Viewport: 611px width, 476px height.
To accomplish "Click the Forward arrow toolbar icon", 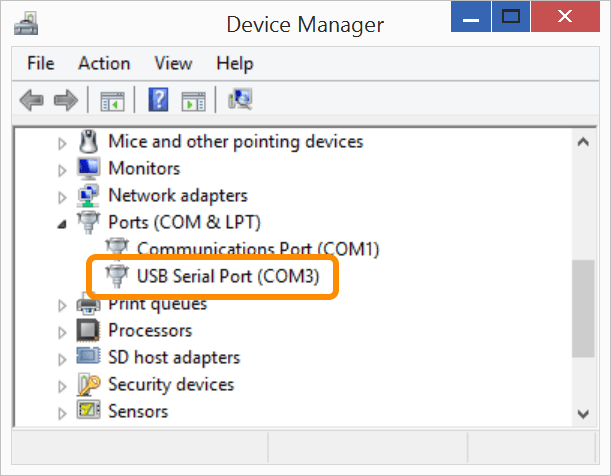I will click(66, 100).
